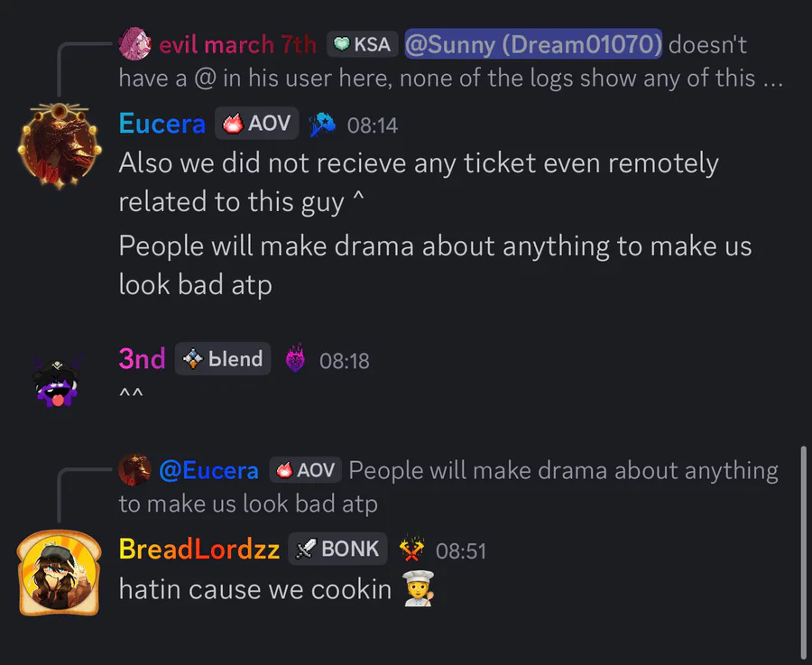Click the blue role icon next to Eucera
The width and height of the screenshot is (812, 665).
click(322, 125)
